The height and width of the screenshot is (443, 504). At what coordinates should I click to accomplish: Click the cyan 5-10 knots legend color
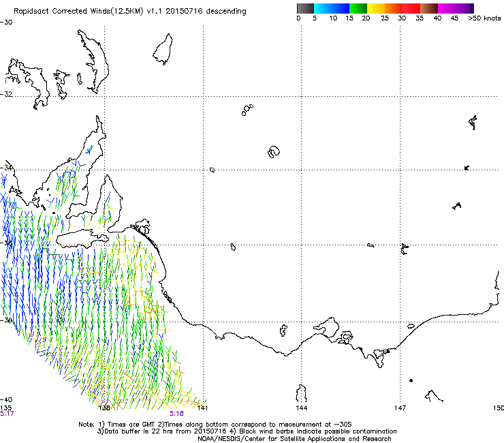point(323,8)
